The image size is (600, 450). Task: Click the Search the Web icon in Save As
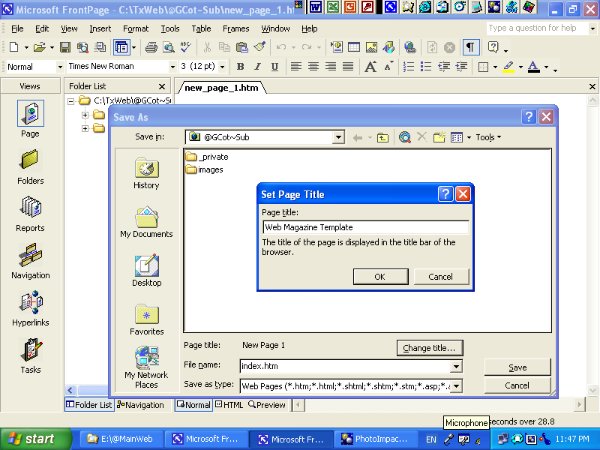(x=405, y=137)
